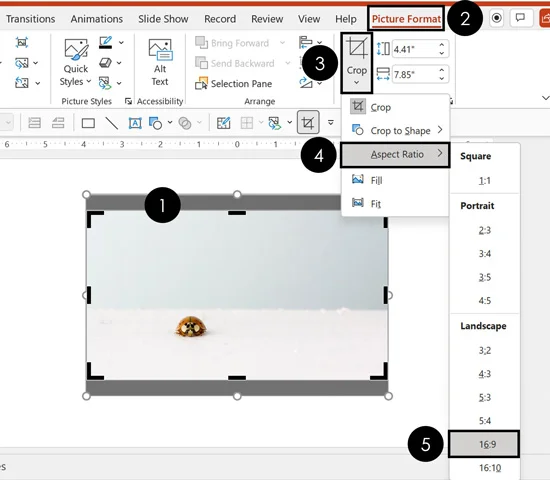
Task: Click the Reset Picture icon
Action: point(22,83)
